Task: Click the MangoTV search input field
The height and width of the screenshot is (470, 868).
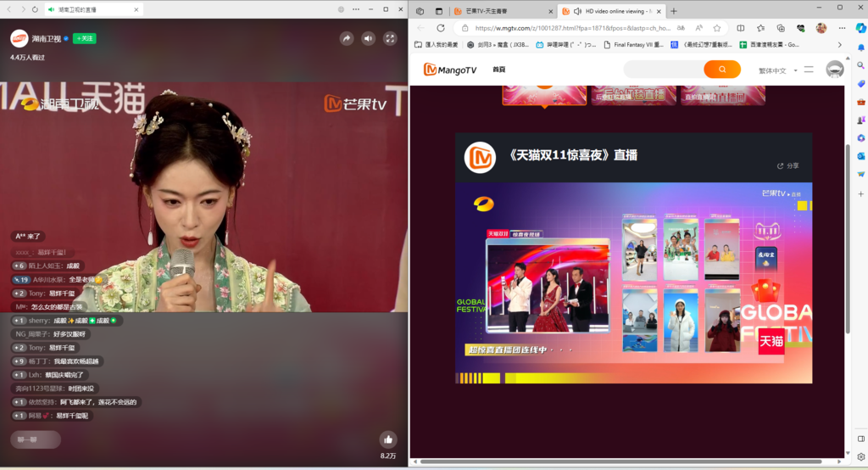Action: [664, 70]
